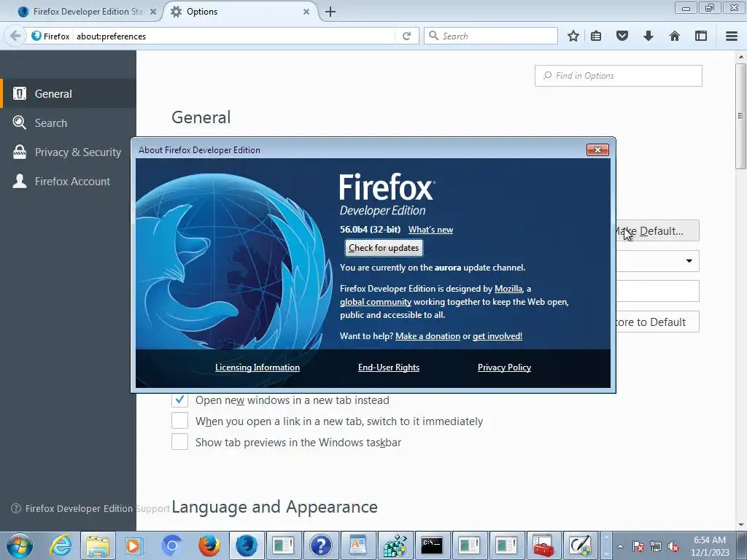The height and width of the screenshot is (560, 747).
Task: Close the About Firefox Developer Edition dialog
Action: [597, 150]
